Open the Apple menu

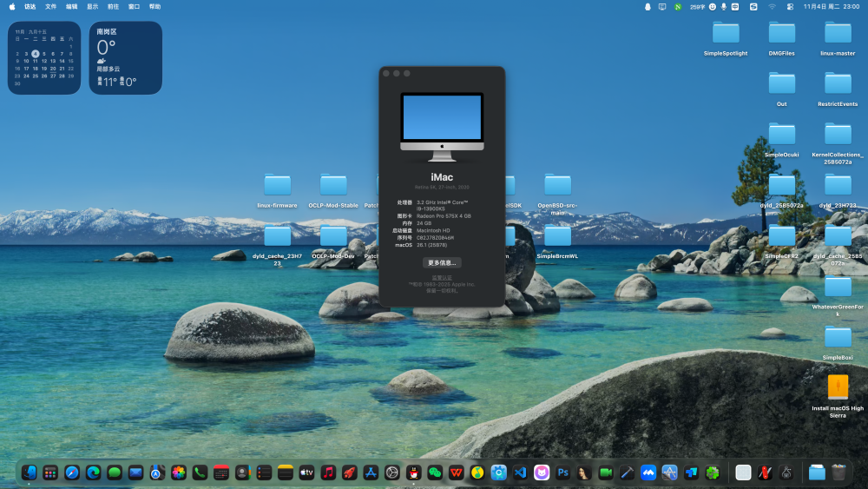pyautogui.click(x=12, y=7)
